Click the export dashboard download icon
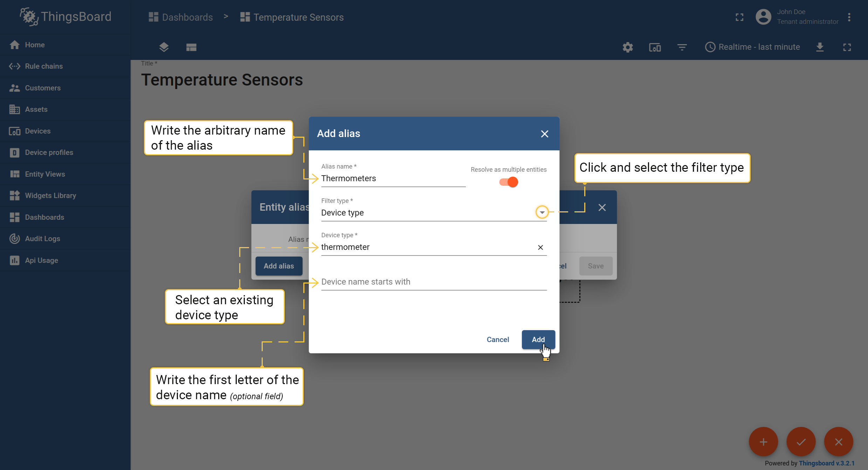Screen dimensions: 868x470 point(820,47)
